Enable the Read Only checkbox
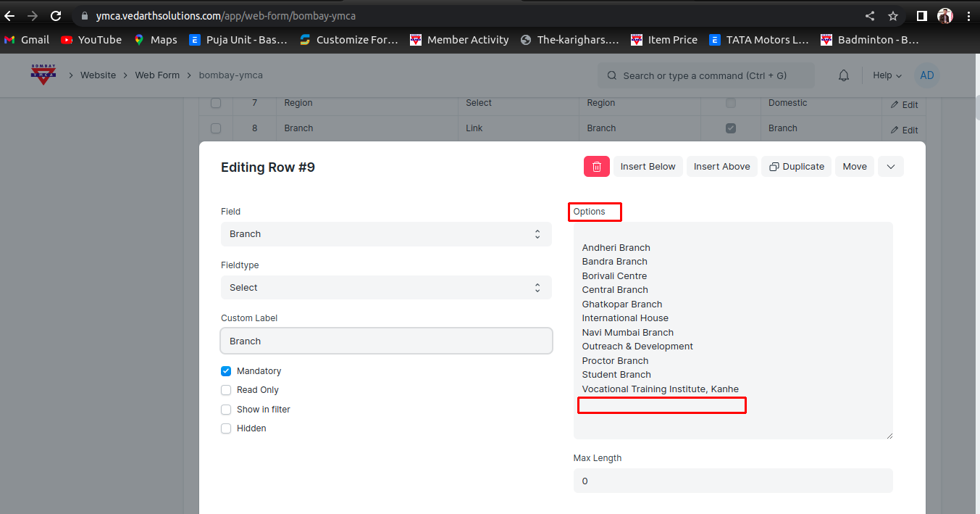 226,390
